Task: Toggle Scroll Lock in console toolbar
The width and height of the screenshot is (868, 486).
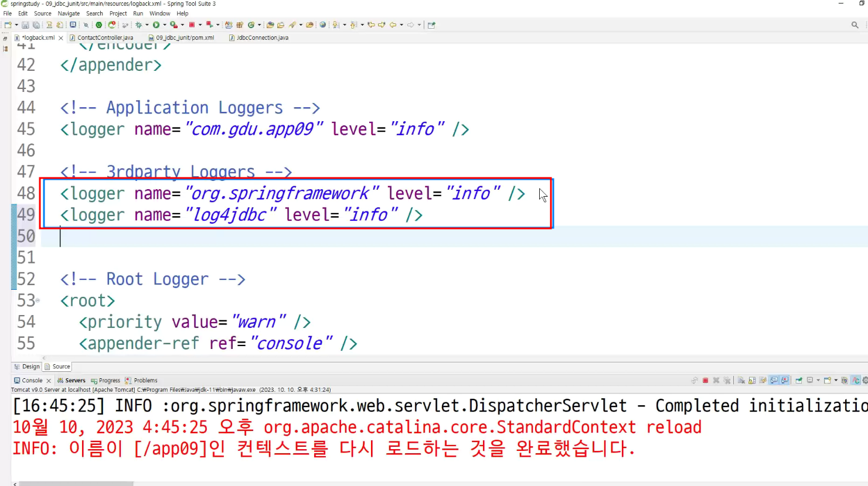Action: (752, 380)
